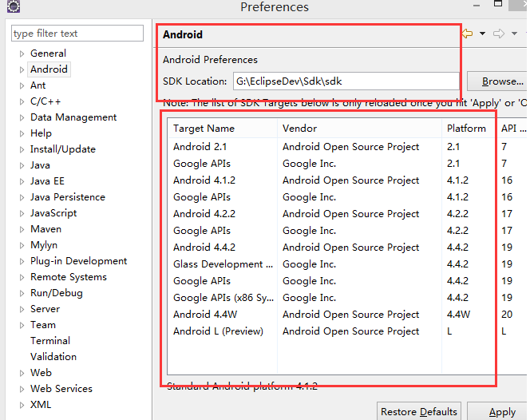Image resolution: width=530 pixels, height=420 pixels.
Task: Select the Maven preferences item
Action: tap(45, 229)
